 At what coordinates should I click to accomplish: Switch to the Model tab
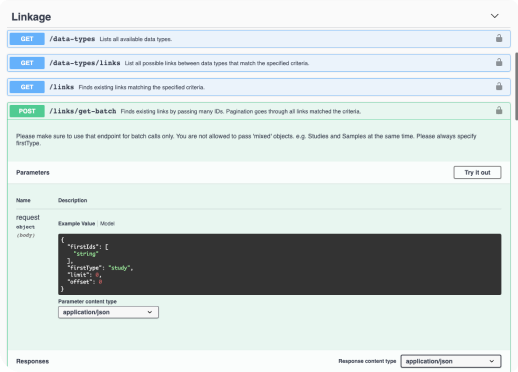pyautogui.click(x=107, y=223)
